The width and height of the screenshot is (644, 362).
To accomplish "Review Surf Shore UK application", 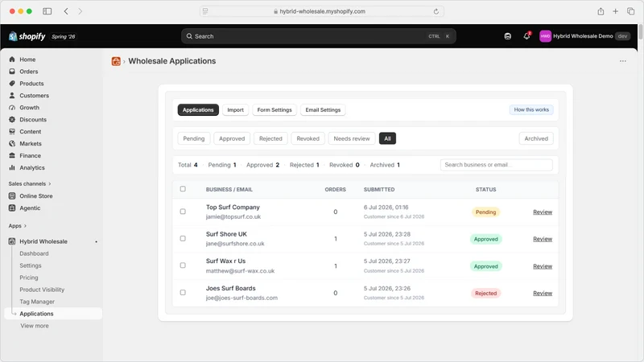I will [543, 239].
